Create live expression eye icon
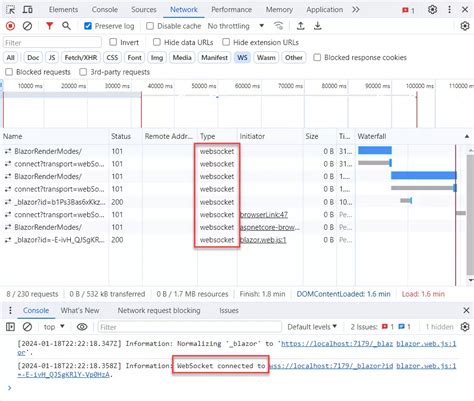 pos(82,327)
